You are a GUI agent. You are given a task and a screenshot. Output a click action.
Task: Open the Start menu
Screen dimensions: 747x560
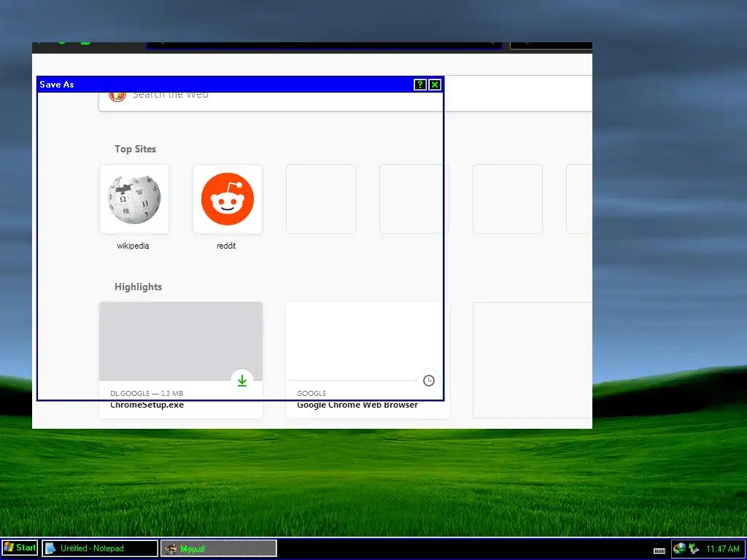pos(20,548)
